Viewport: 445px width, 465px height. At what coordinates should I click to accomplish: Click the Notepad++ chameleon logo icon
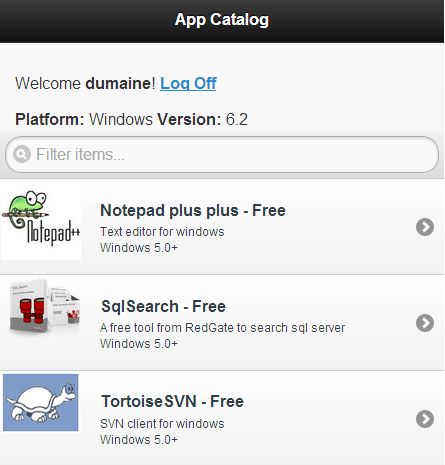41,220
